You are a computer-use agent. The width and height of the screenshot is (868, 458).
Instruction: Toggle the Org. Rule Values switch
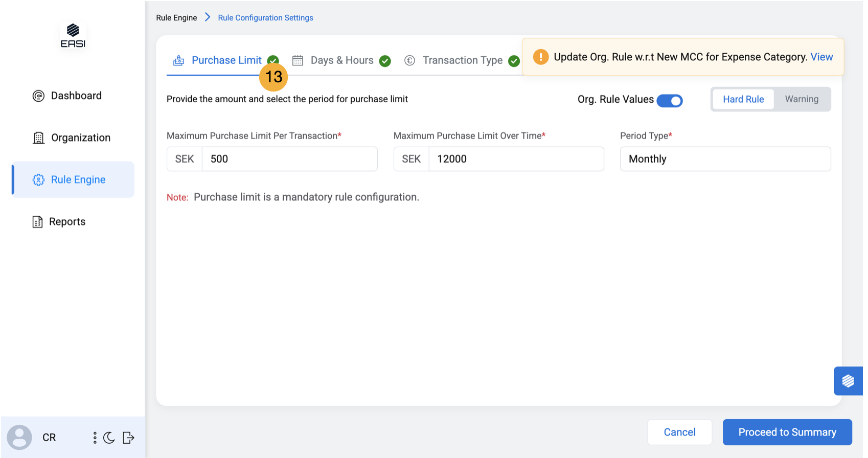tap(669, 101)
